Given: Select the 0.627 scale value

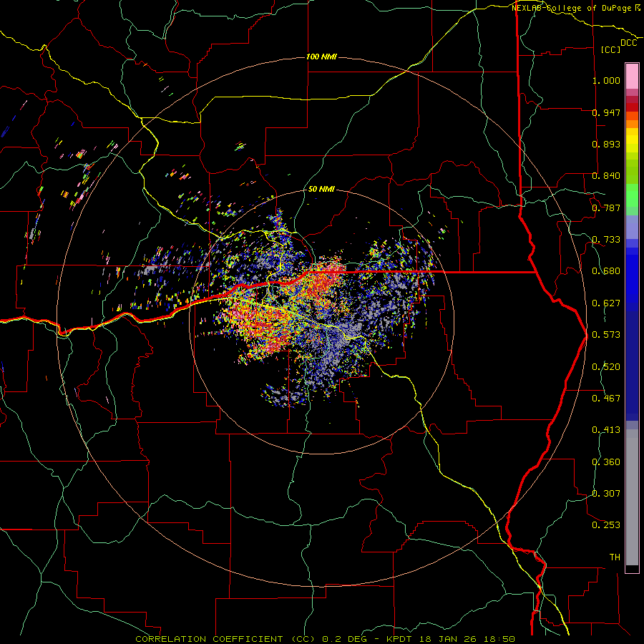Looking at the screenshot, I should [x=606, y=303].
